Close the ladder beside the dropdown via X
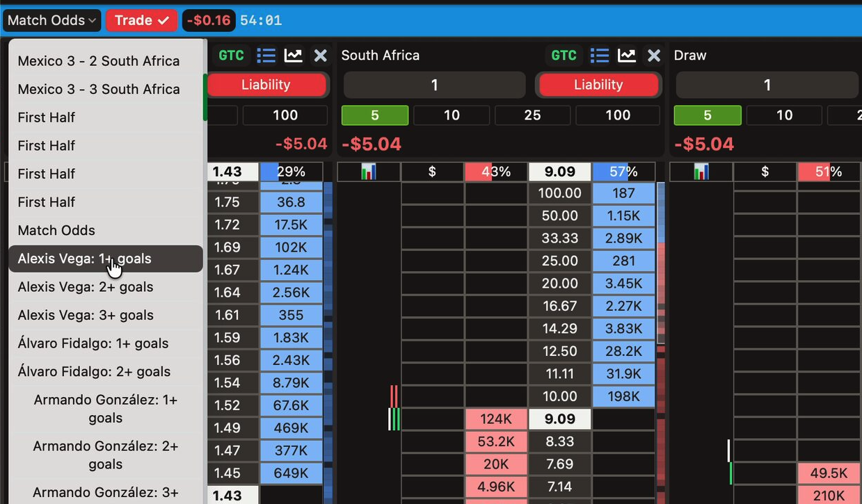Viewport: 862px width, 504px height. point(320,56)
